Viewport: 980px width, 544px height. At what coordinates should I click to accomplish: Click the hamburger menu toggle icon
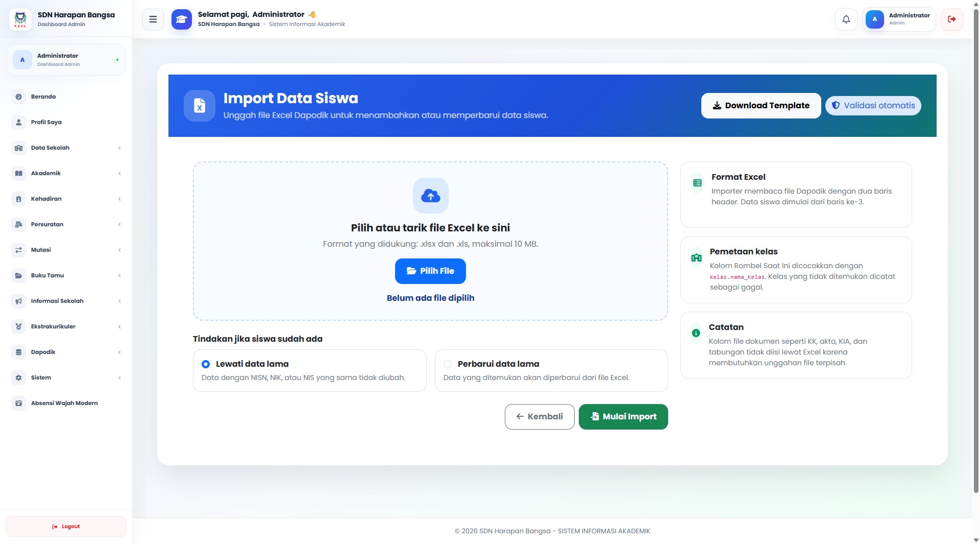[x=153, y=19]
